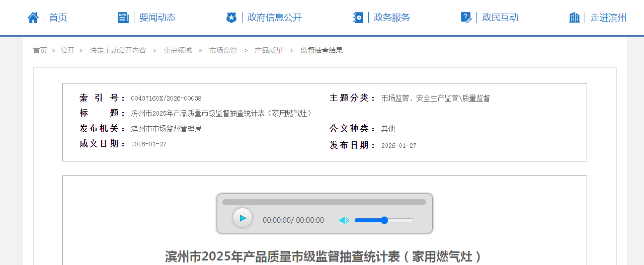Open the 首页 navigation menu item
This screenshot has height=265, width=644.
[x=58, y=18]
